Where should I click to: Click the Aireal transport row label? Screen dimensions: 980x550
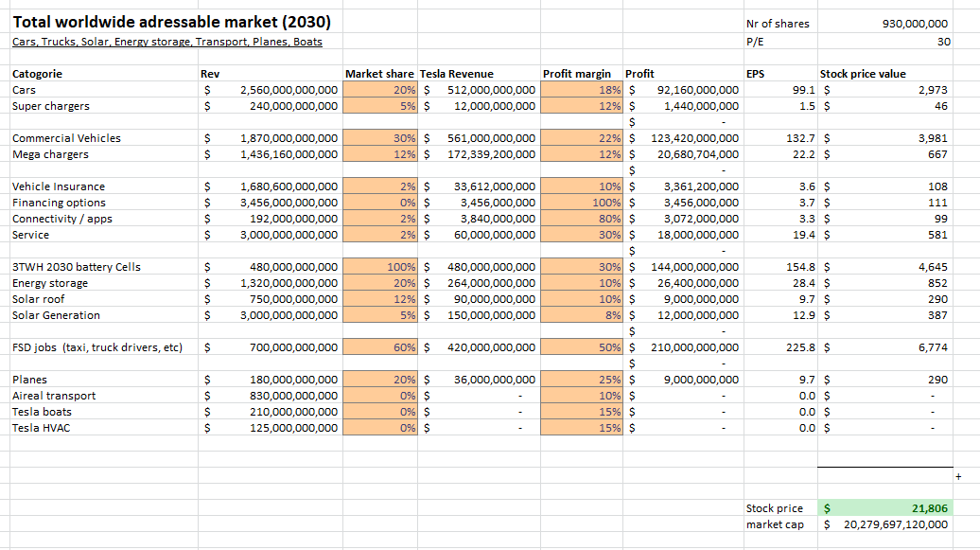coord(54,396)
